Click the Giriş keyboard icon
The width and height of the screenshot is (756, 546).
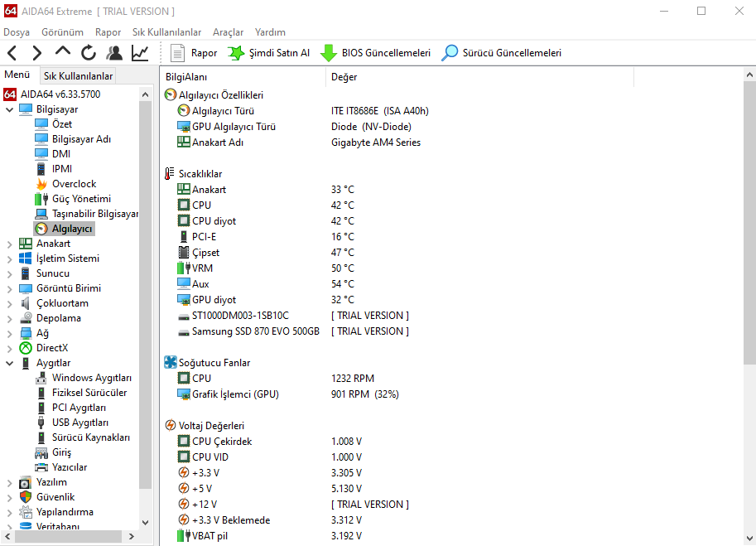click(42, 452)
